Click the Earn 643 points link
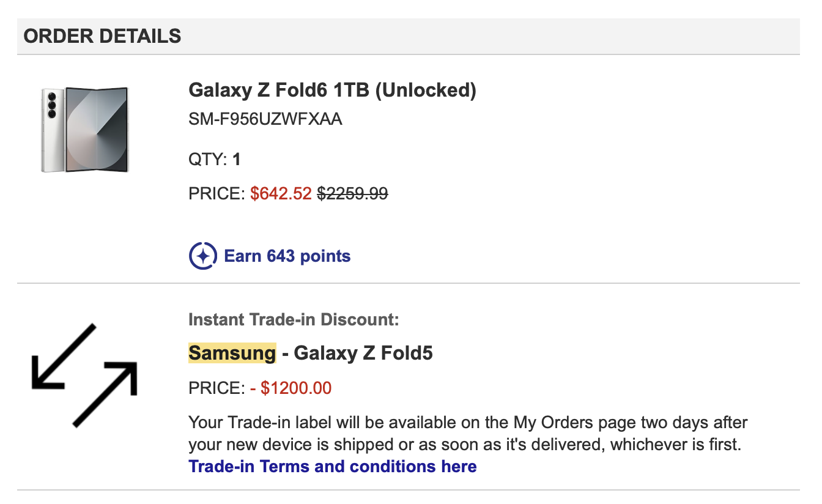The image size is (822, 504). pyautogui.click(x=287, y=256)
